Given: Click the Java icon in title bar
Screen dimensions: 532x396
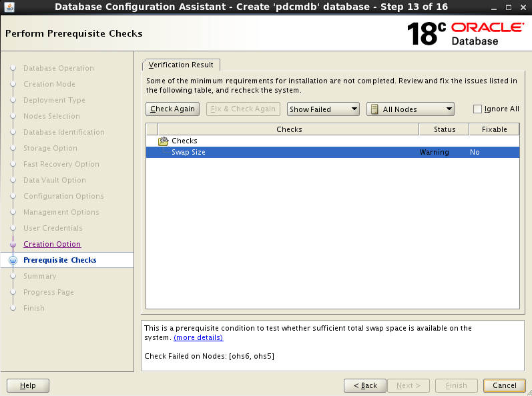Looking at the screenshot, I should [9, 7].
